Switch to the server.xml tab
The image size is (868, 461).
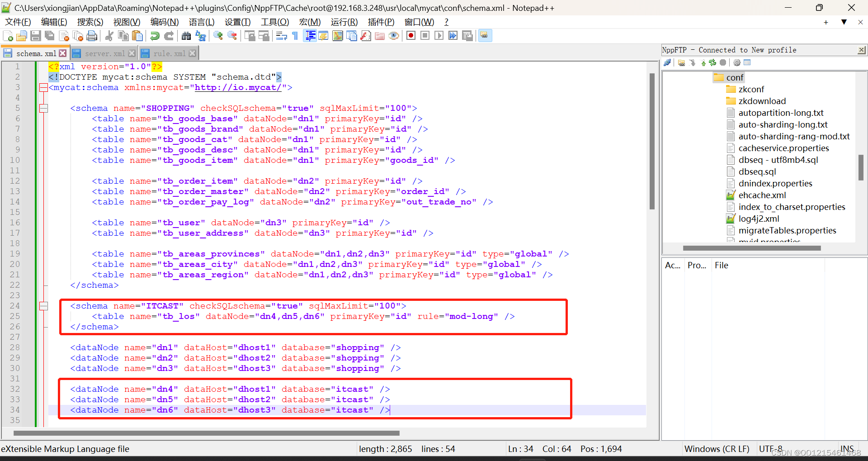[104, 53]
